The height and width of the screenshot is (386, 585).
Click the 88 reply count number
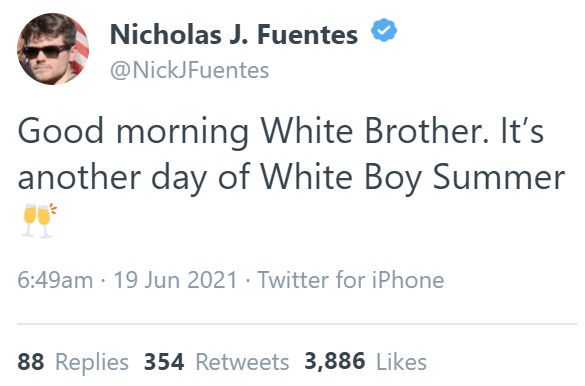(x=31, y=362)
